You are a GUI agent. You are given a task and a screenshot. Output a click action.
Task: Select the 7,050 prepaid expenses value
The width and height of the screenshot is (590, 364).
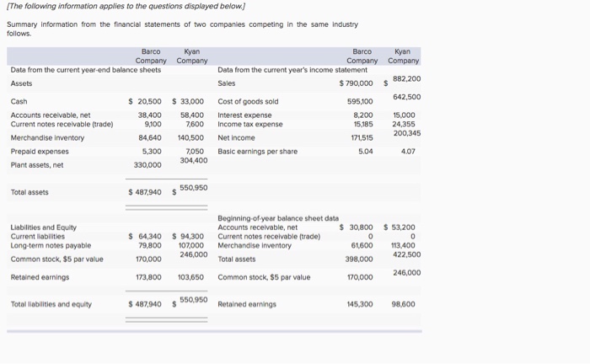(x=195, y=152)
